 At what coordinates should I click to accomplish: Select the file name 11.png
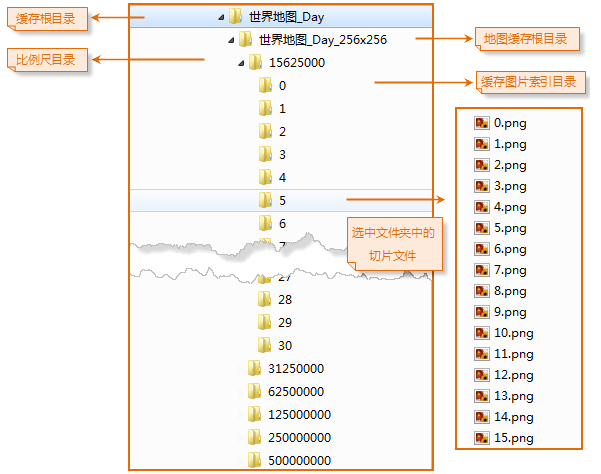514,354
